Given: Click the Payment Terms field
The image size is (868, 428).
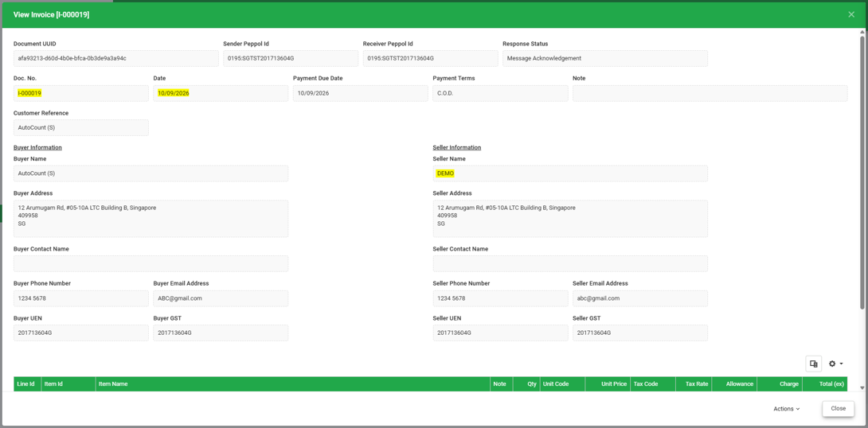Looking at the screenshot, I should 500,93.
